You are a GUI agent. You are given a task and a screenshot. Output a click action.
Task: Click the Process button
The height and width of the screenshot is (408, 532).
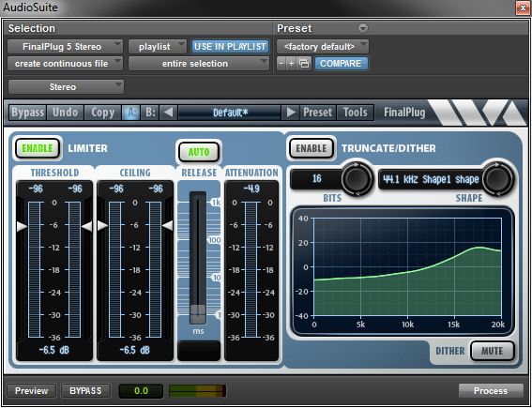point(491,391)
